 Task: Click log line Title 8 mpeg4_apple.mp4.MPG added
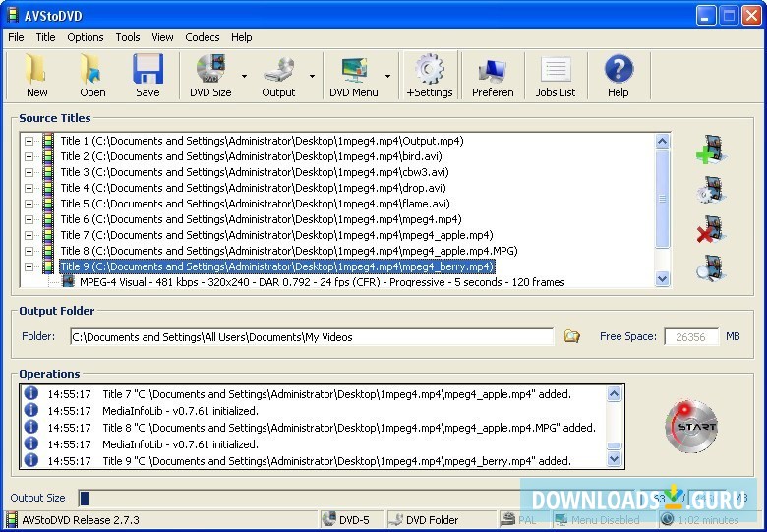349,428
